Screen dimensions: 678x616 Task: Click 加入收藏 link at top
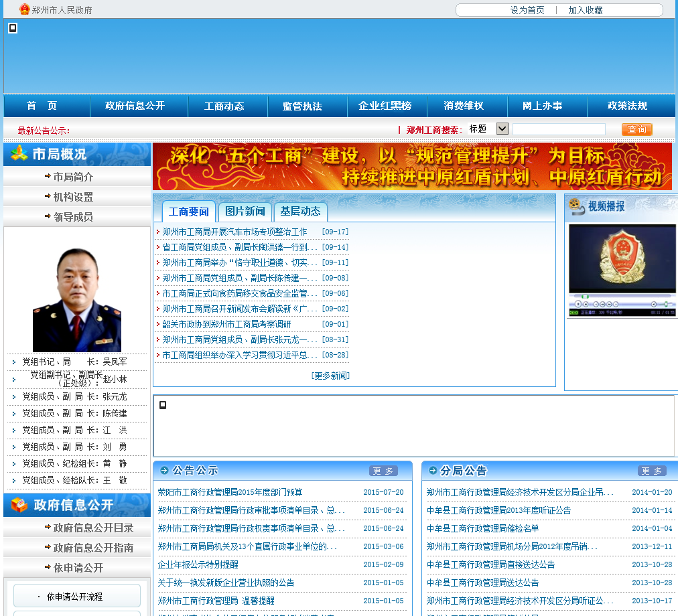(x=585, y=10)
